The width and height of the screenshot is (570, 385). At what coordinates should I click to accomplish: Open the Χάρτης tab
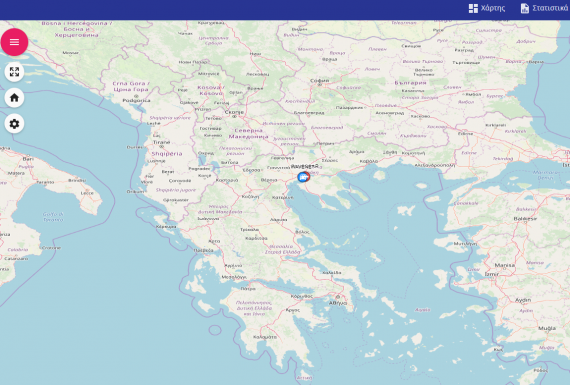(487, 8)
